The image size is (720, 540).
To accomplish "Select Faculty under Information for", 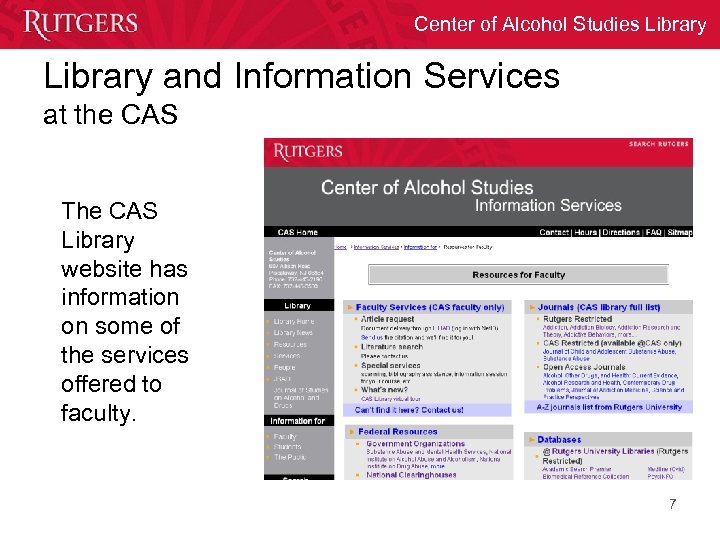I will tap(285, 436).
